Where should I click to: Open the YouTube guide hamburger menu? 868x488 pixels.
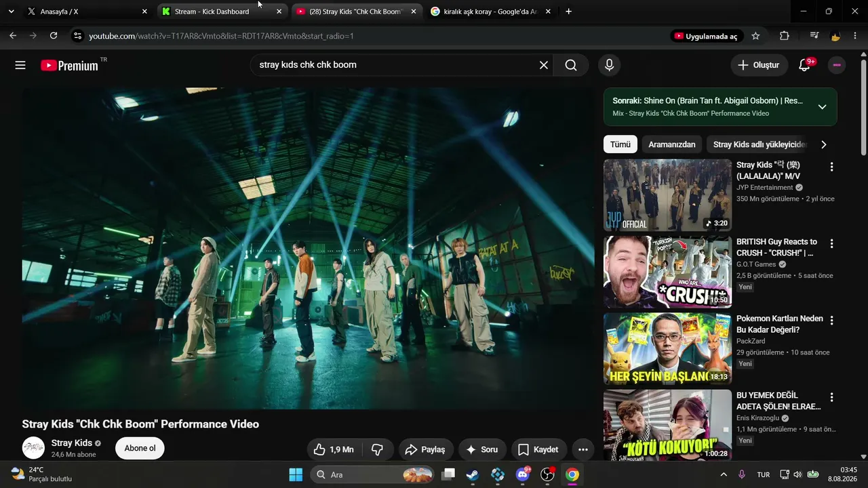tap(20, 65)
